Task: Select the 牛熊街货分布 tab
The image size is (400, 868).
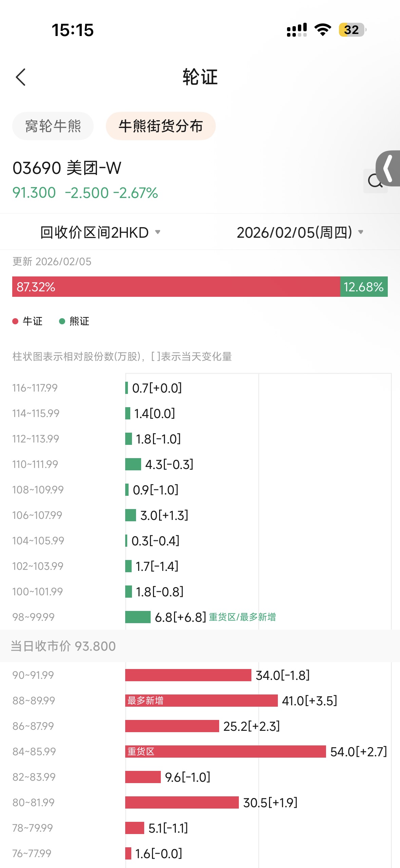Action: tap(161, 126)
